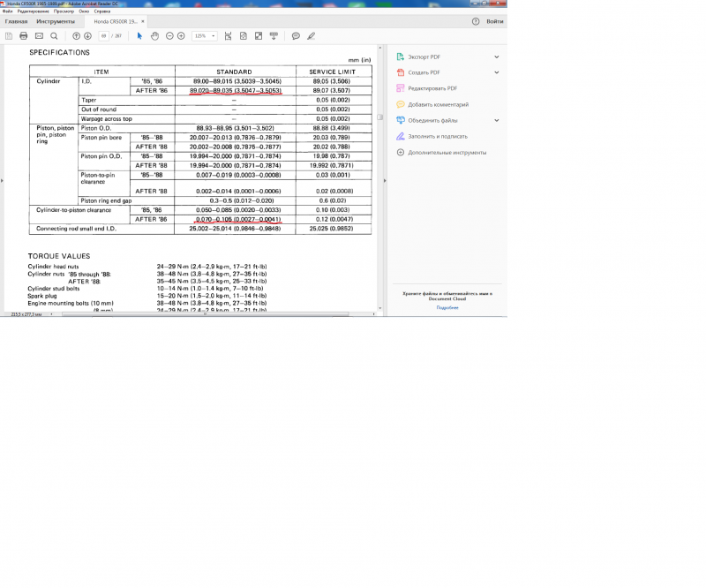Open the Экспорт PDF tool
The width and height of the screenshot is (706, 588).
[x=424, y=57]
